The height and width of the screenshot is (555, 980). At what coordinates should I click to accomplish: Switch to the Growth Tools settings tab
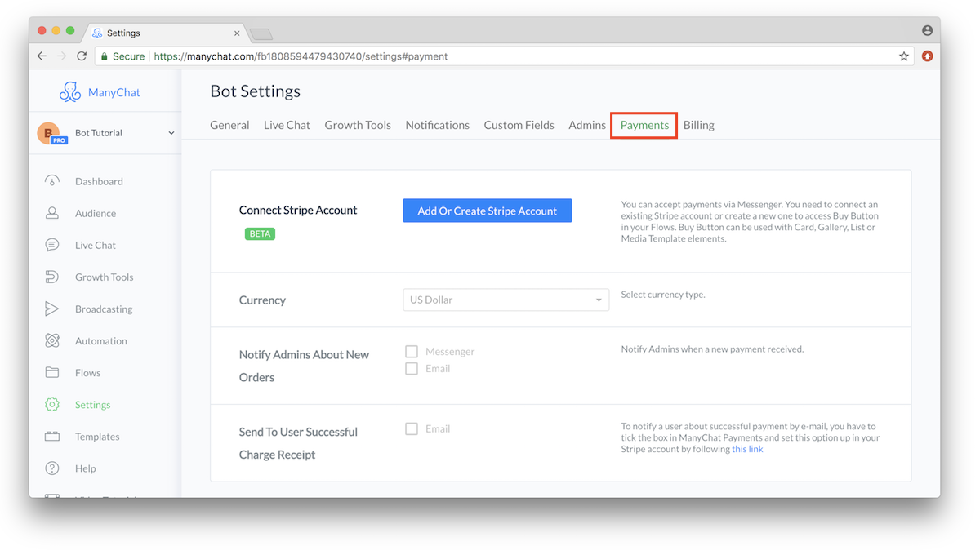coord(358,125)
